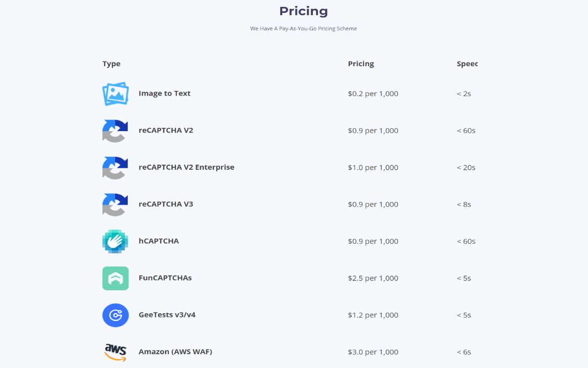Click the Pricing column header
This screenshot has height=368, width=588.
[361, 64]
